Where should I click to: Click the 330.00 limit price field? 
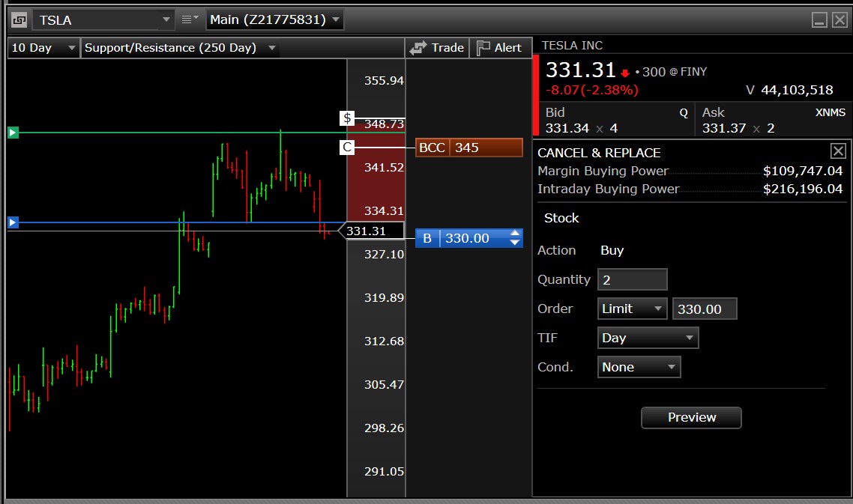click(x=705, y=309)
